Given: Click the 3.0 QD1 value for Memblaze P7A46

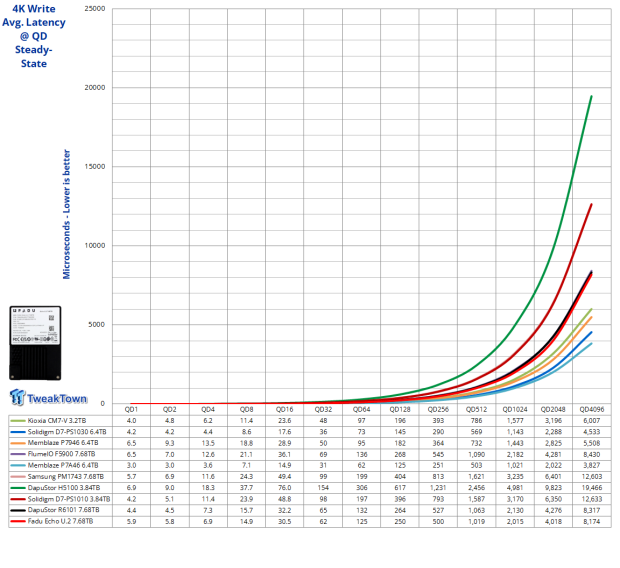Looking at the screenshot, I should click(x=131, y=466).
